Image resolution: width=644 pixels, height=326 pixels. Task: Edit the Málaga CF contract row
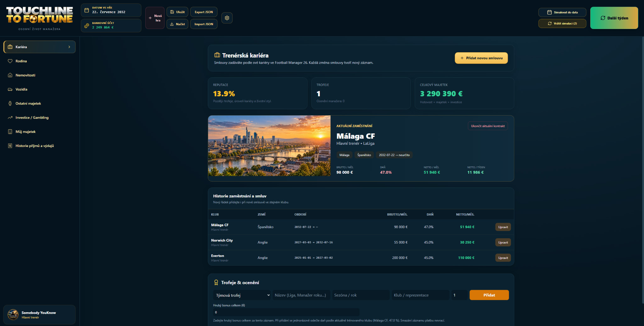click(x=503, y=227)
